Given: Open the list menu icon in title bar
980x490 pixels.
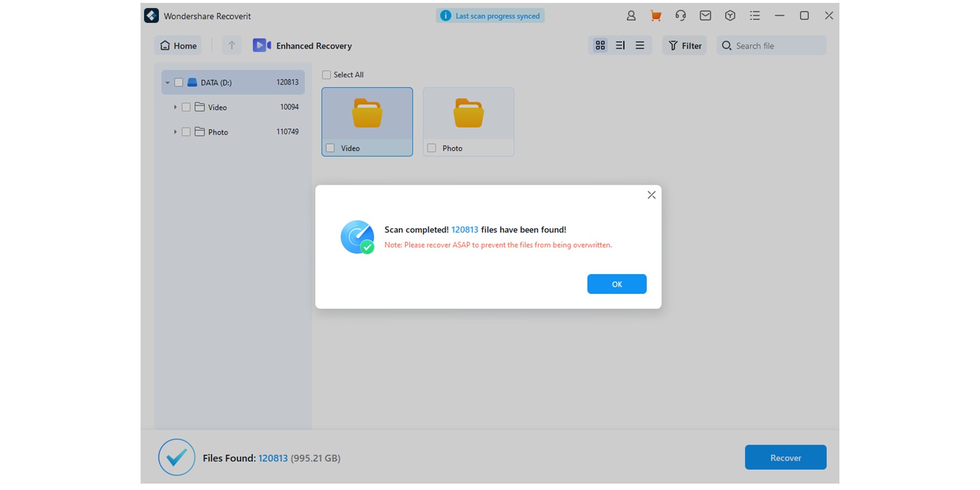Looking at the screenshot, I should coord(755,16).
